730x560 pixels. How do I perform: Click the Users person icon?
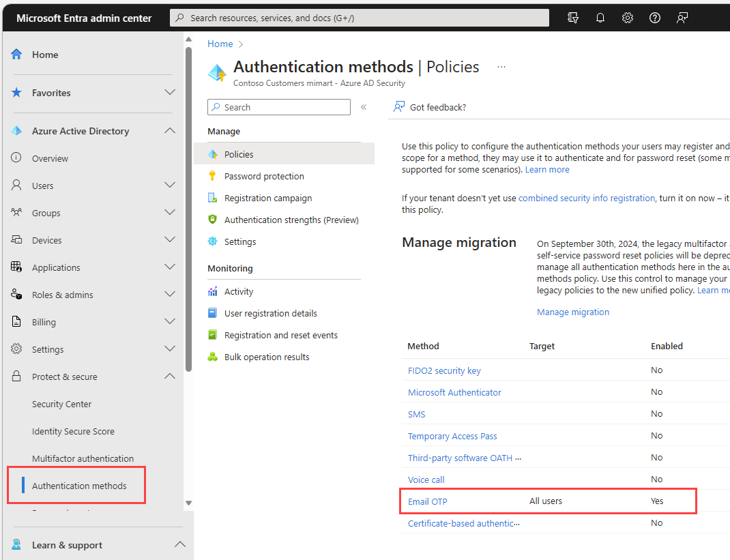(x=16, y=186)
